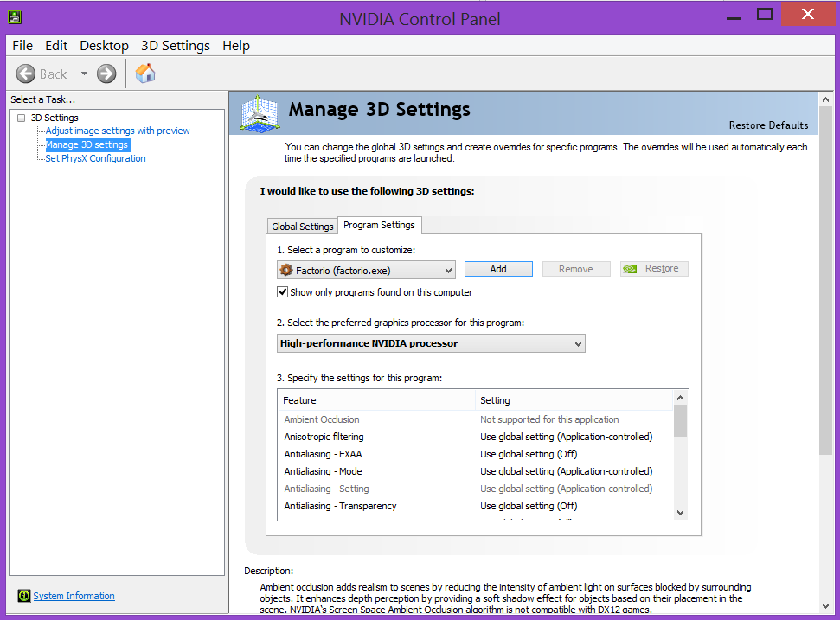Image resolution: width=840 pixels, height=620 pixels.
Task: Select Set PhysX Configuration item
Action: (x=95, y=158)
